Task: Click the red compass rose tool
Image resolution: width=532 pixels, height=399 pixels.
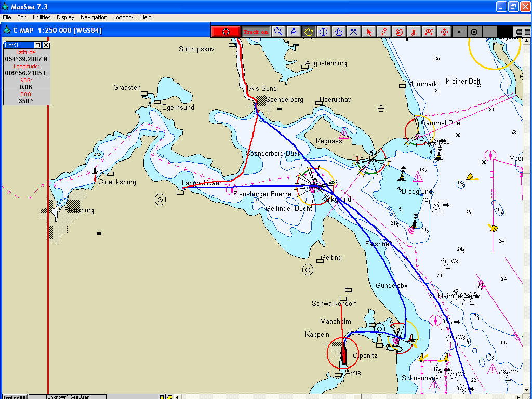Action: click(429, 32)
